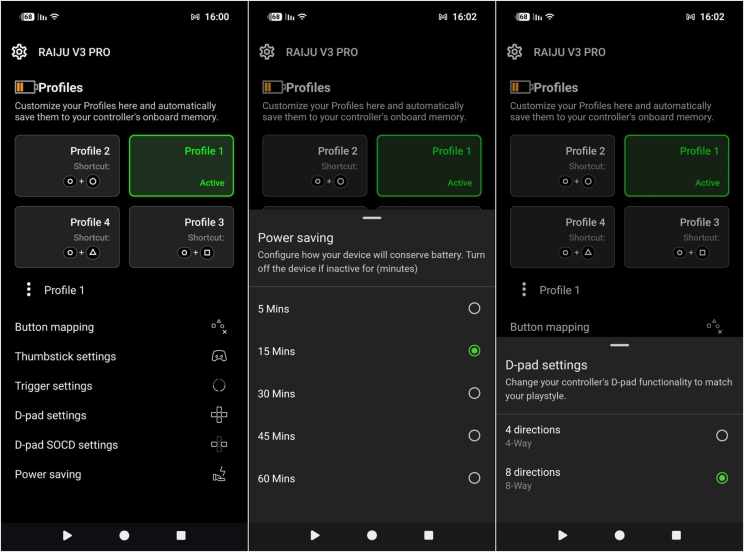
Task: Select Profile 1 card in right screenshot
Action: tap(677, 166)
